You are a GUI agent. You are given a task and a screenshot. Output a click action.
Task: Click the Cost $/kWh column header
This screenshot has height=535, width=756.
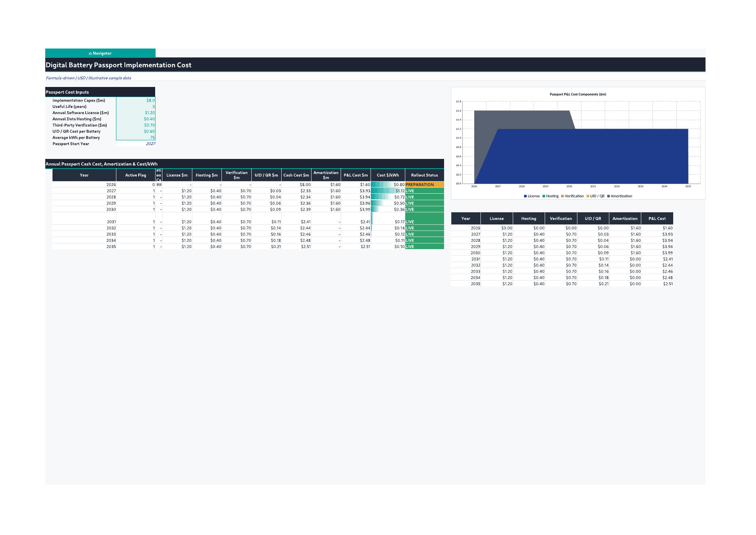[x=388, y=175]
